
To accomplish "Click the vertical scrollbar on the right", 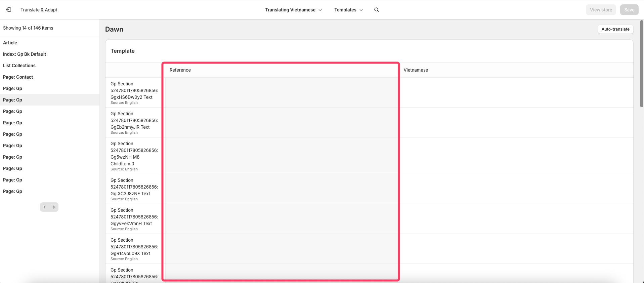I will 641,64.
